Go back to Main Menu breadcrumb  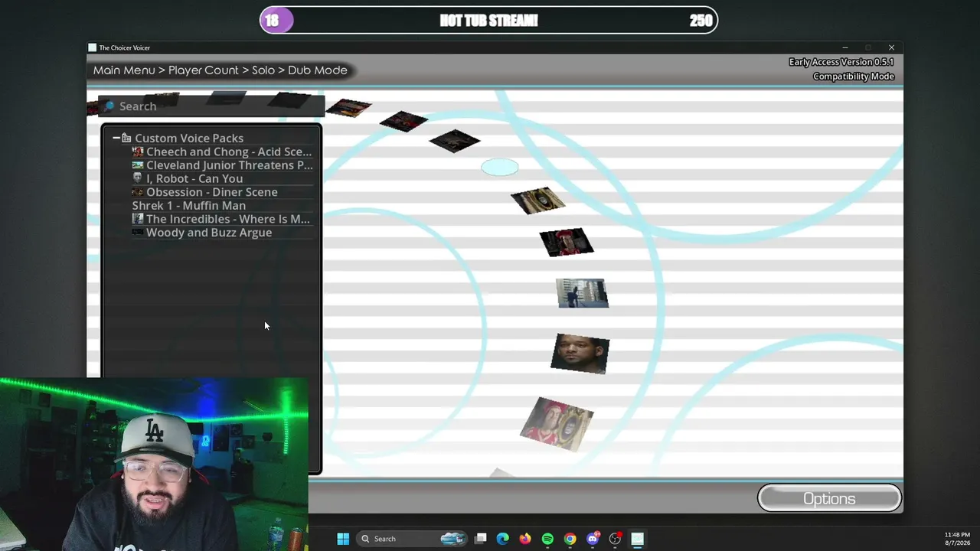(x=124, y=70)
